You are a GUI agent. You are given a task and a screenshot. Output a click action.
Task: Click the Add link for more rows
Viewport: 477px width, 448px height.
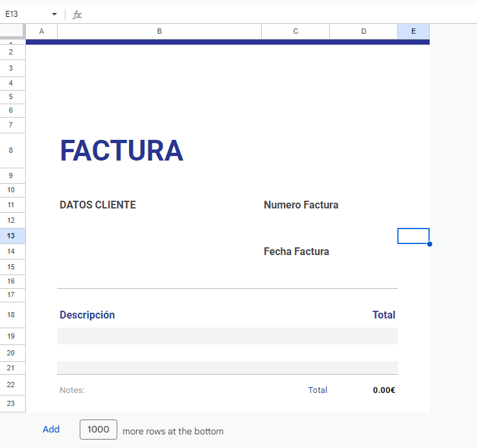point(51,430)
